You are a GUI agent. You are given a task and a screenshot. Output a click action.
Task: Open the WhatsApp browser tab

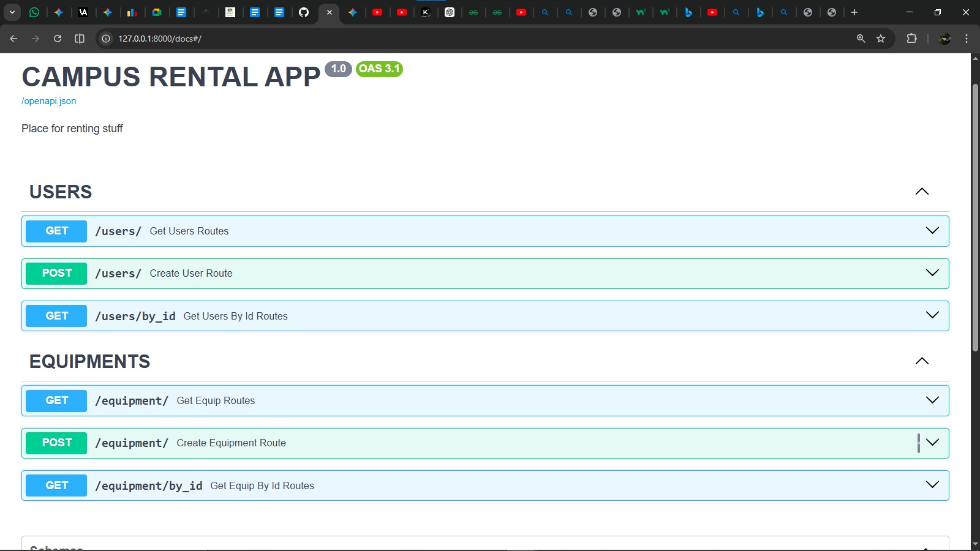pos(34,12)
